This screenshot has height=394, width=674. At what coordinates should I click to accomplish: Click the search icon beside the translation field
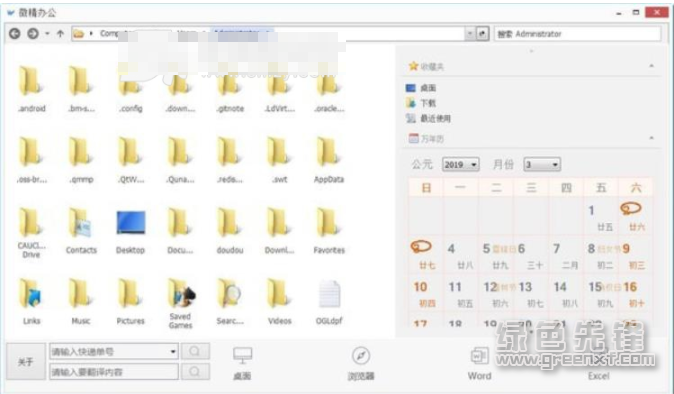coord(195,371)
